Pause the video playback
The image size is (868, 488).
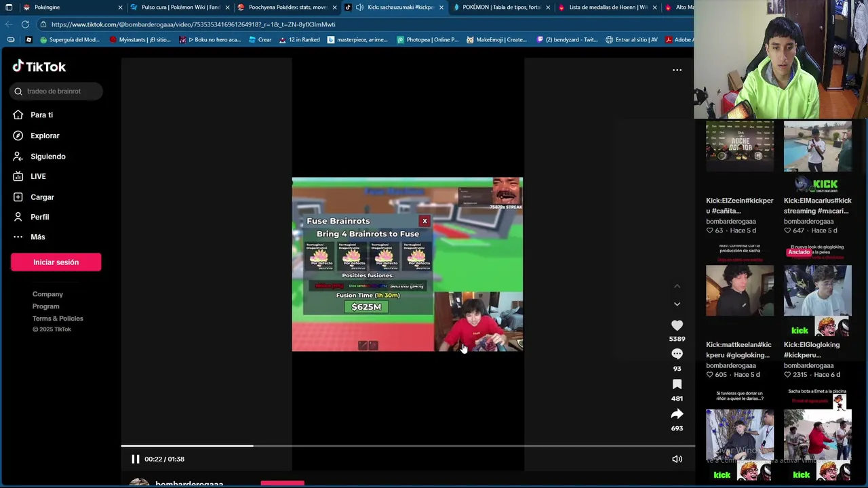coord(135,459)
